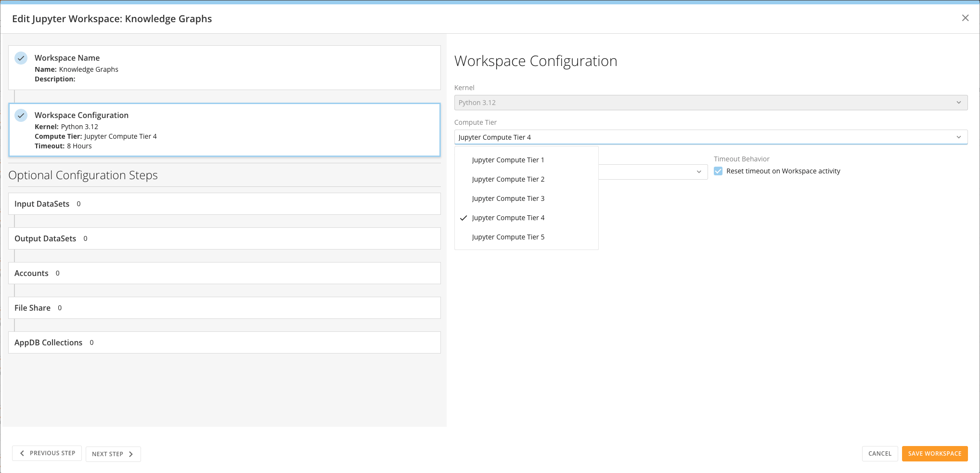Image resolution: width=980 pixels, height=473 pixels.
Task: Open the Timeout dropdown chevron
Action: pyautogui.click(x=699, y=172)
